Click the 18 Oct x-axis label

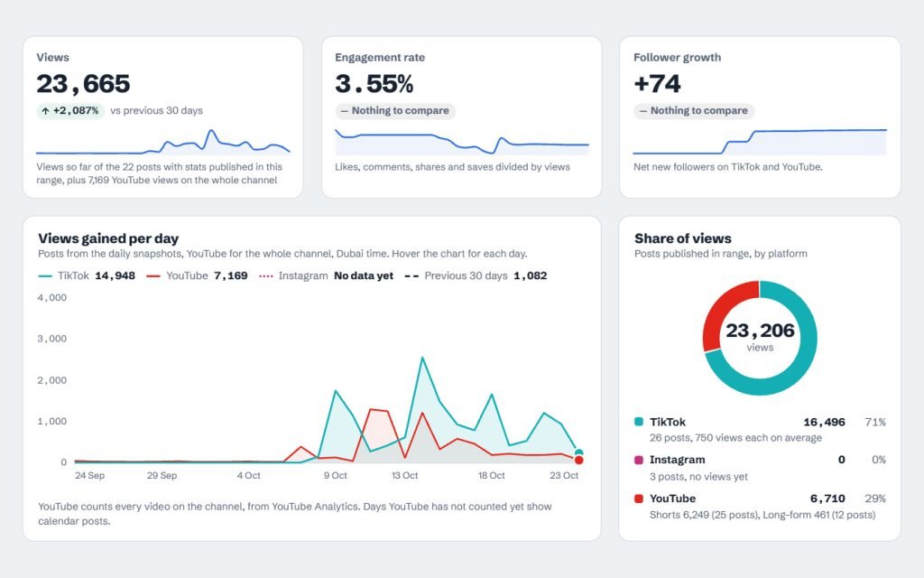(492, 475)
